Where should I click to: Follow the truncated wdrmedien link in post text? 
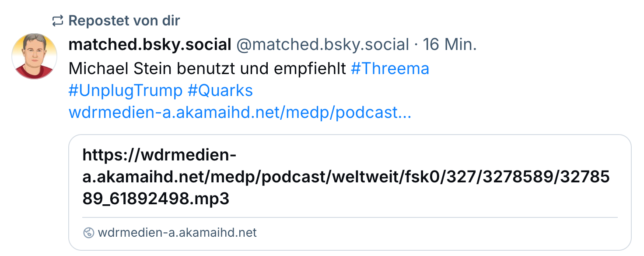pyautogui.click(x=240, y=113)
